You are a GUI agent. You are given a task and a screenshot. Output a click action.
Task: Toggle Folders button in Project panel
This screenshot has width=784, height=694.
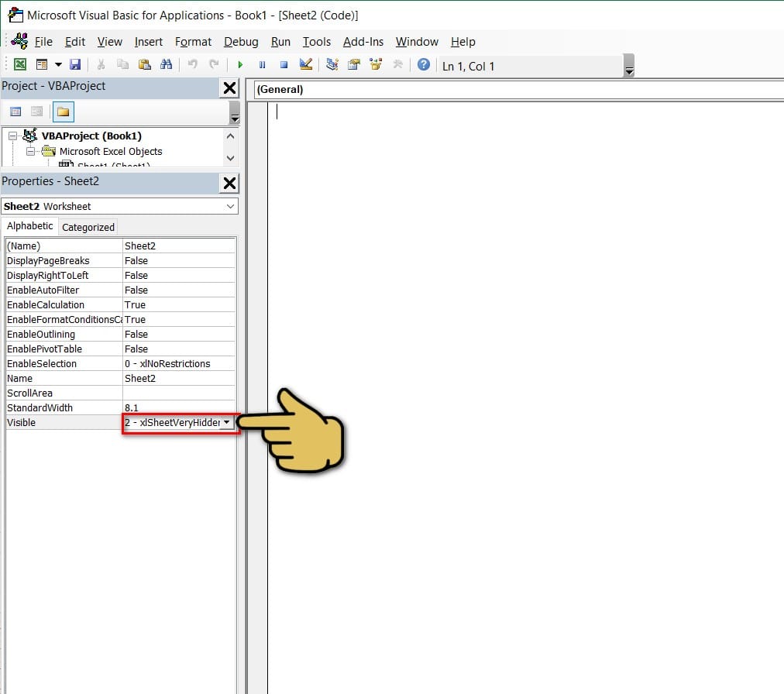tap(63, 112)
